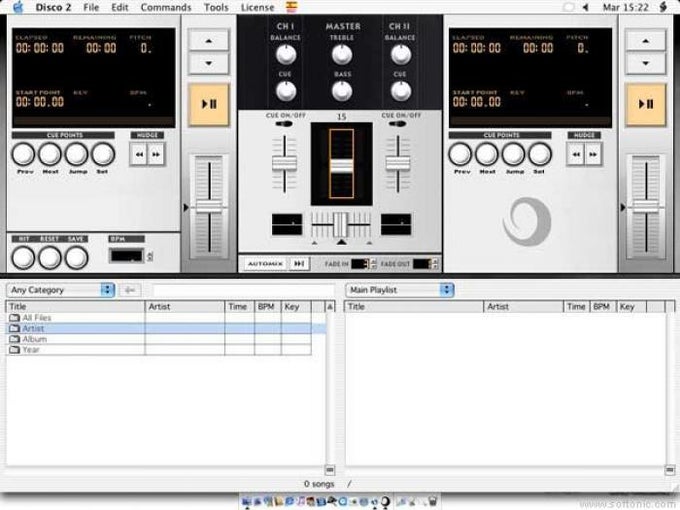Select the Album folder row
The image size is (680, 510).
tap(158, 339)
